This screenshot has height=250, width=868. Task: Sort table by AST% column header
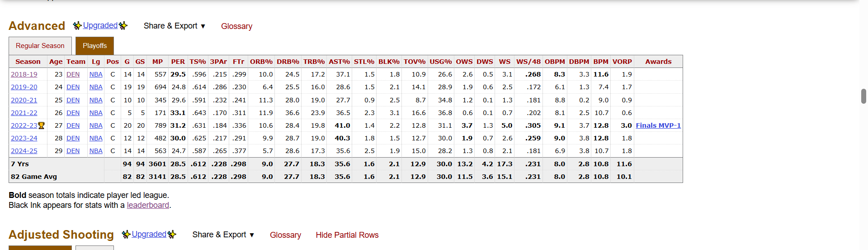[x=339, y=62]
